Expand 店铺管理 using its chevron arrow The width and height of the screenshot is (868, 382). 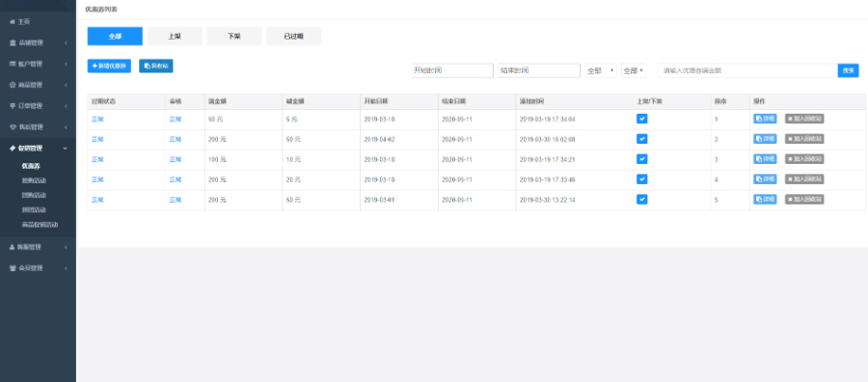[66, 43]
